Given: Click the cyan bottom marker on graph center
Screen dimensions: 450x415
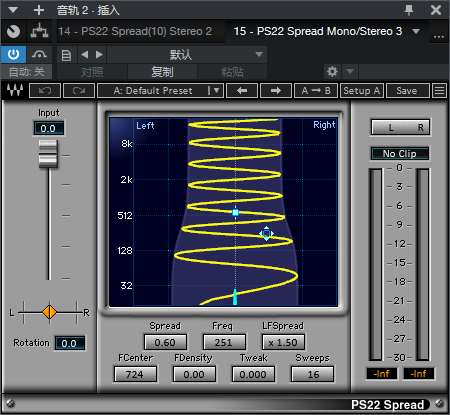Looking at the screenshot, I should coord(235,297).
